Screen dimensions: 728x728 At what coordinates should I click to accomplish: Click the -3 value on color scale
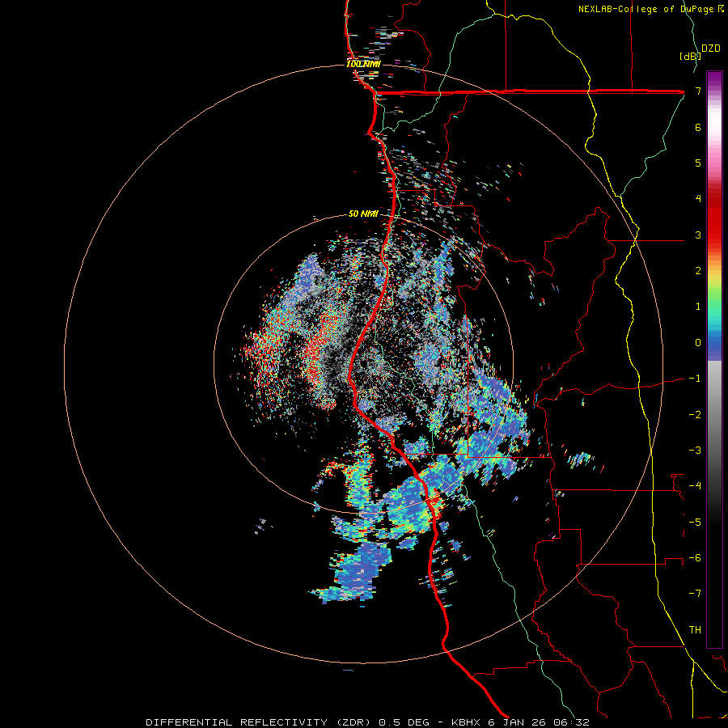pyautogui.click(x=695, y=451)
